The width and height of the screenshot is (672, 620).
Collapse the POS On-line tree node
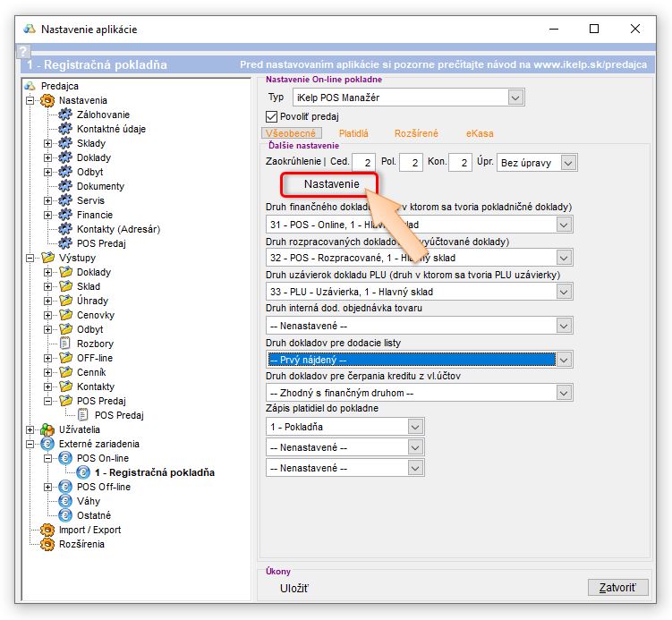click(48, 458)
